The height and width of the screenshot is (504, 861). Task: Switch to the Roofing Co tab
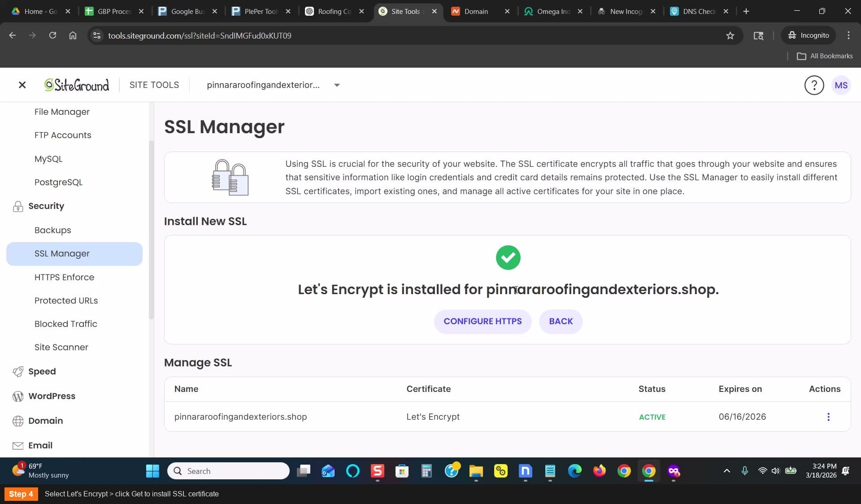click(x=335, y=11)
